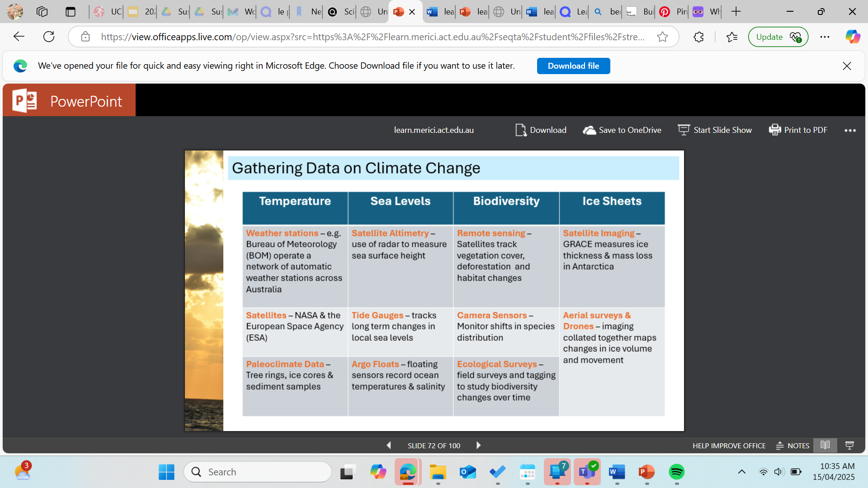868x488 pixels.
Task: Open PowerPoint more options ellipsis
Action: pos(850,130)
